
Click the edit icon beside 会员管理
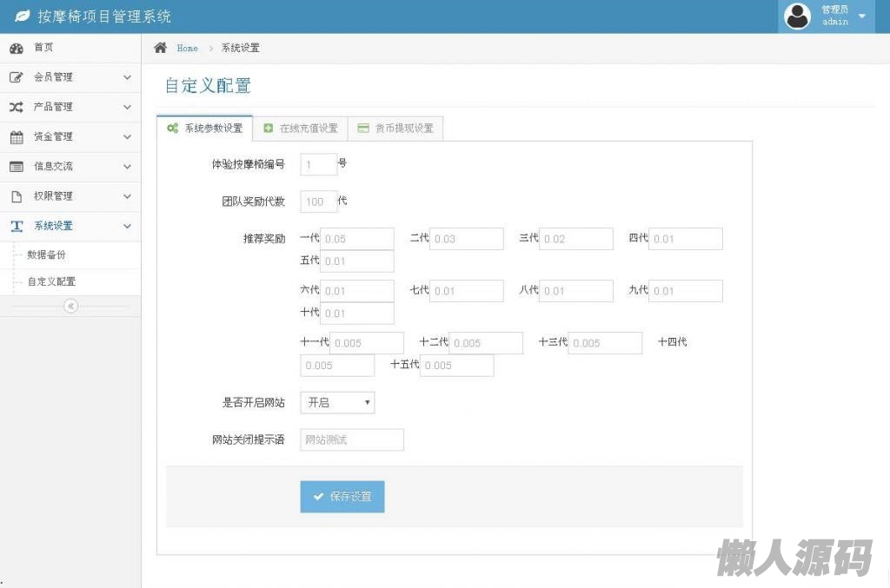coord(17,77)
